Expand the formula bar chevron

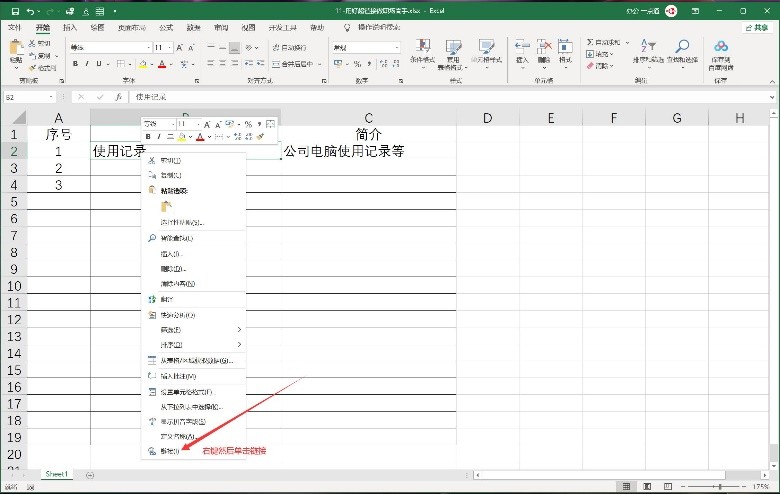[x=772, y=97]
